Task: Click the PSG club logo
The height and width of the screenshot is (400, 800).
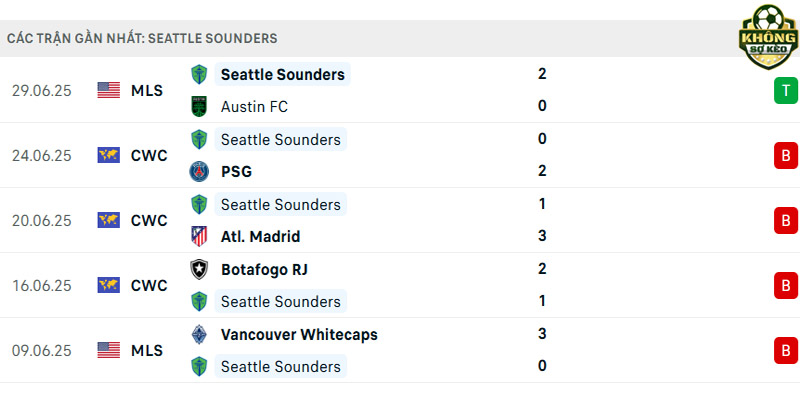Action: click(199, 171)
